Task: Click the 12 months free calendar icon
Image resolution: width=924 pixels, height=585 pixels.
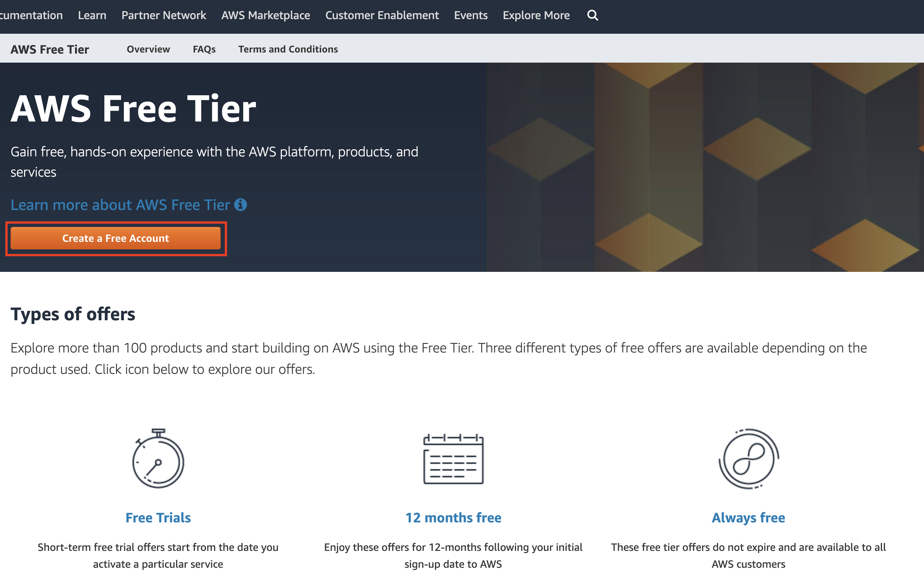Action: tap(453, 459)
